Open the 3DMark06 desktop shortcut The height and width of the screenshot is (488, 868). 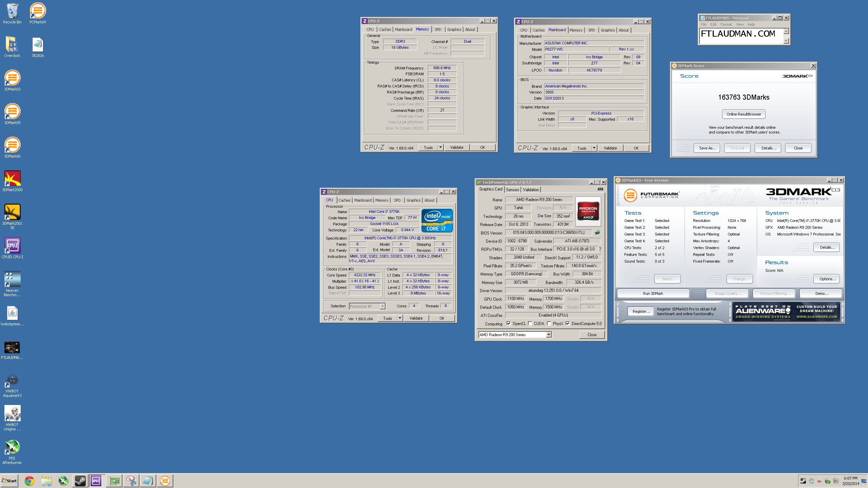pyautogui.click(x=12, y=148)
